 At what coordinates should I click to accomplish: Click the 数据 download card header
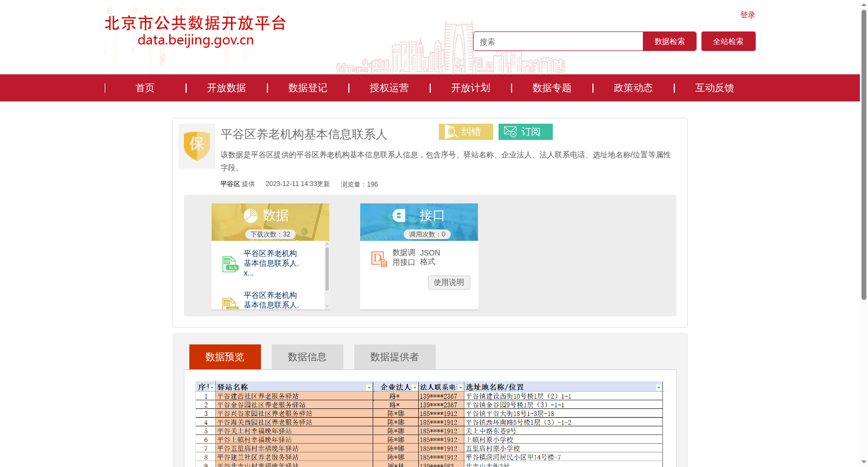(x=270, y=222)
